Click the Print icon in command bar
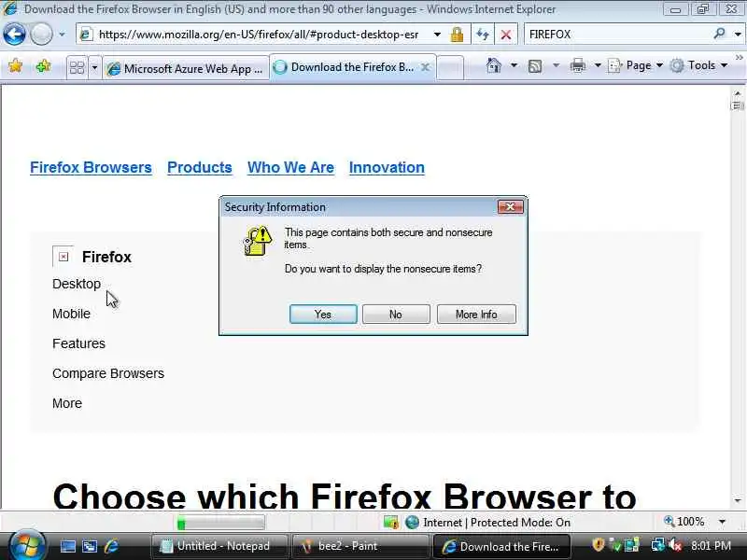 tap(577, 65)
